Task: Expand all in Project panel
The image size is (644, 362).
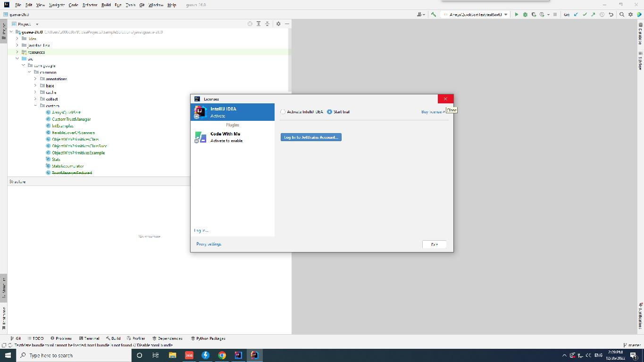Action: tap(259, 24)
